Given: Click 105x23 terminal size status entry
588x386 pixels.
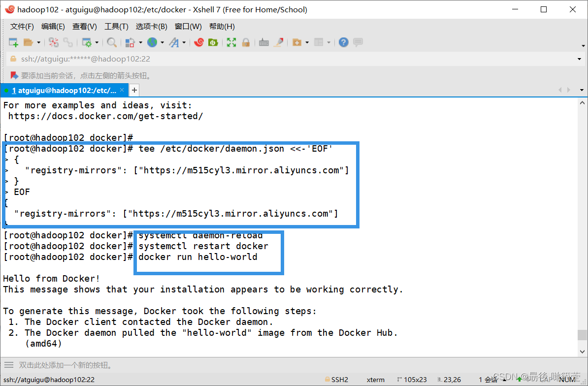Looking at the screenshot, I should 412,380.
